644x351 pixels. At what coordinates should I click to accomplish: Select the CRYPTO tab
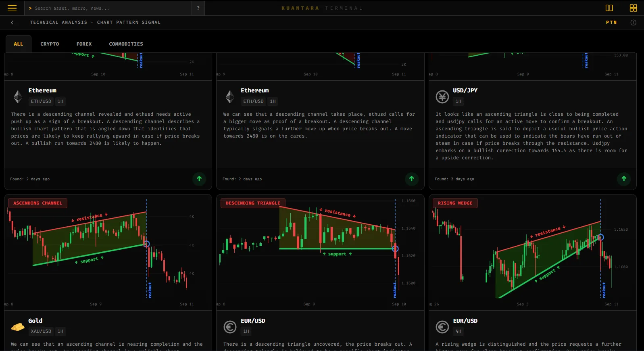(x=50, y=44)
